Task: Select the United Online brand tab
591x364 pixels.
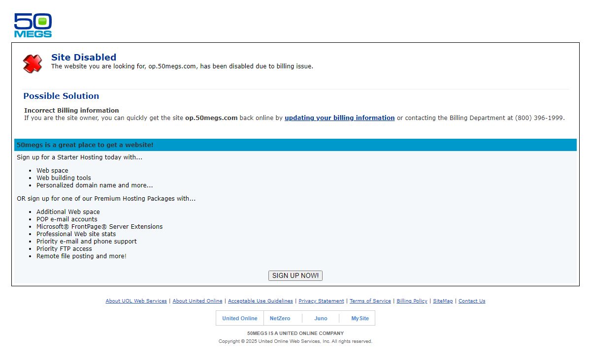Action: 240,318
